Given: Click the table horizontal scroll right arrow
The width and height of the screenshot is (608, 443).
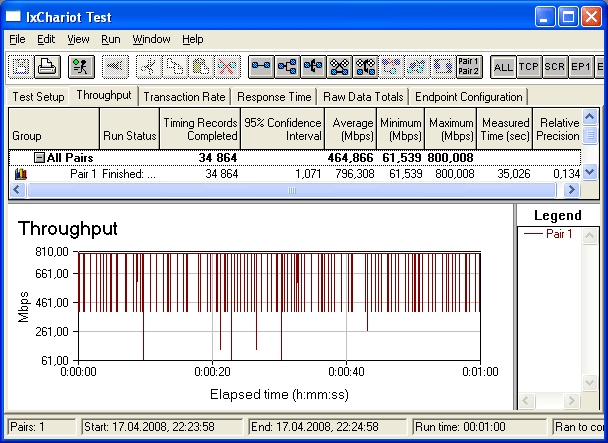Looking at the screenshot, I should click(x=572, y=190).
